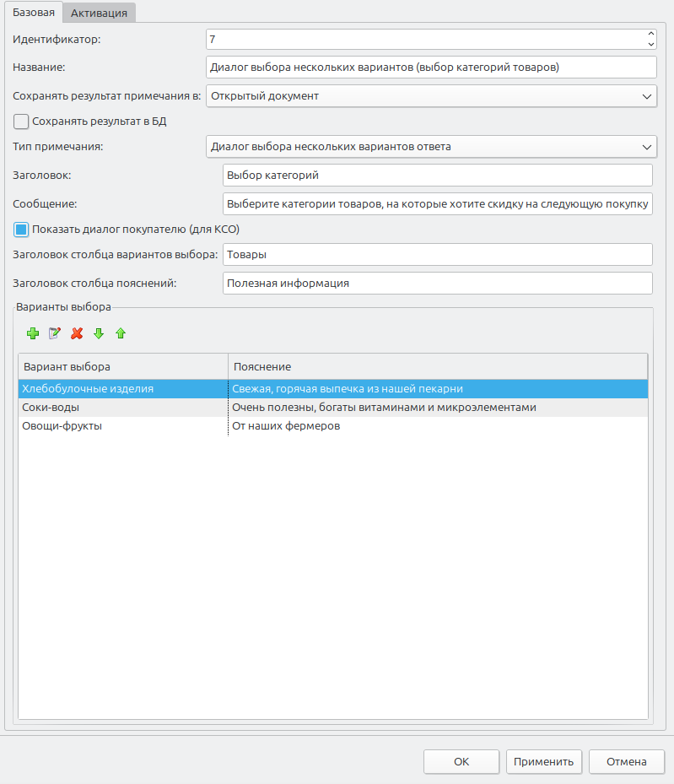Increase the Идентификатор value with up arrow
The height and width of the screenshot is (784, 674).
tap(650, 35)
